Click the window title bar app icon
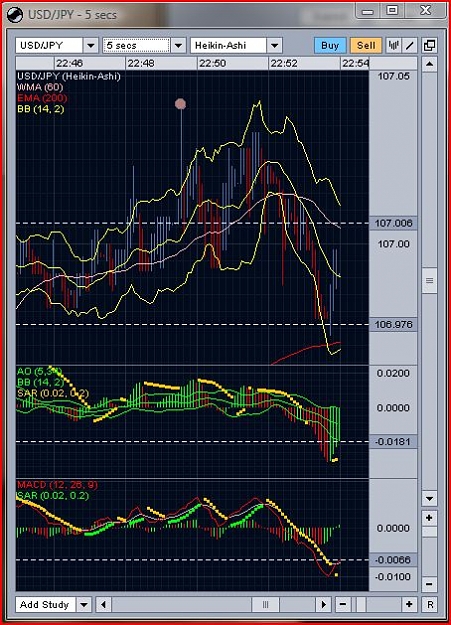Screen dimensions: 451x625 click(x=15, y=15)
